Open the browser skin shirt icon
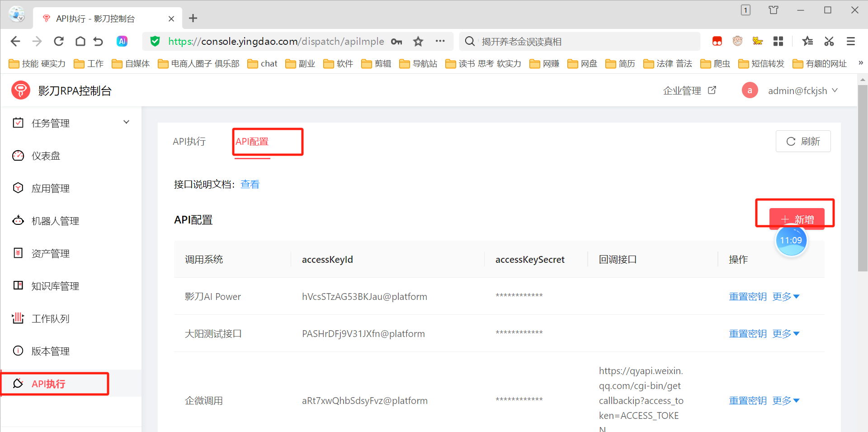 774,10
